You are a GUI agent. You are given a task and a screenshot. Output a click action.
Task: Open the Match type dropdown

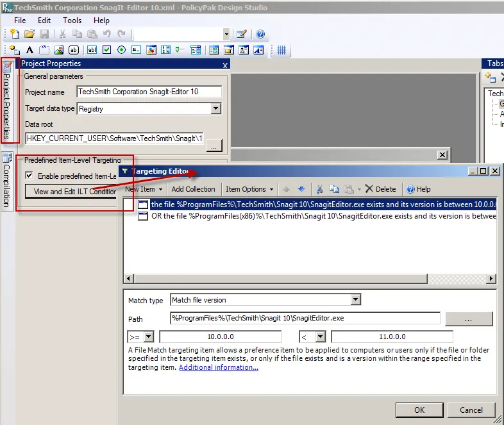click(x=356, y=300)
